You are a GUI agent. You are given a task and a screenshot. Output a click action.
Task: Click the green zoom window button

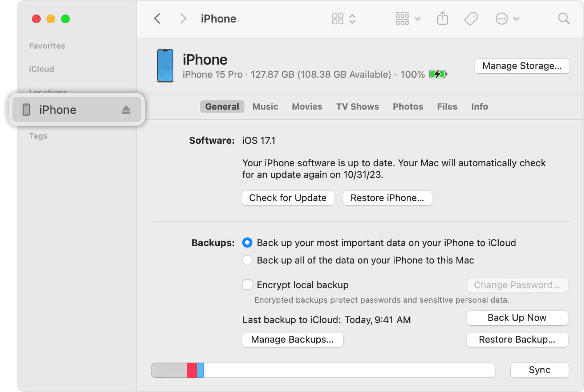(x=65, y=19)
